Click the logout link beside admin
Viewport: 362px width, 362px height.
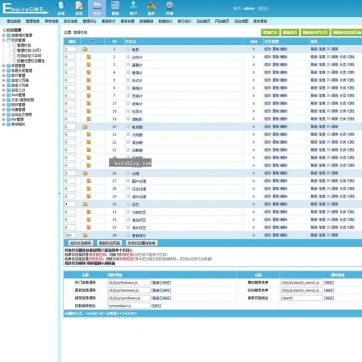click(263, 9)
